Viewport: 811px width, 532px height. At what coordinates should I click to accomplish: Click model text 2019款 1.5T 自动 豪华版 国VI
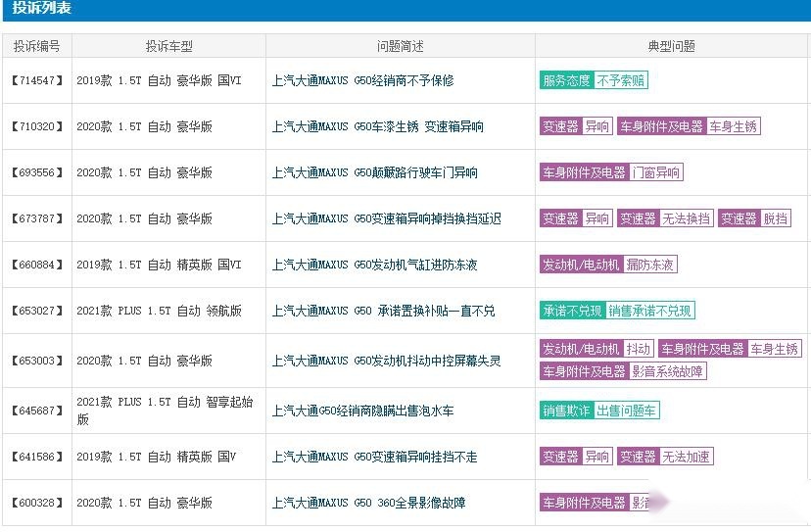(x=159, y=80)
